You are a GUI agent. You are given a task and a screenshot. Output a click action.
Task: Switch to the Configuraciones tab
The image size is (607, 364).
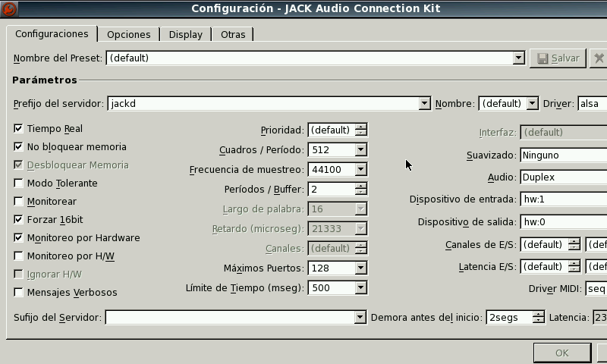52,34
